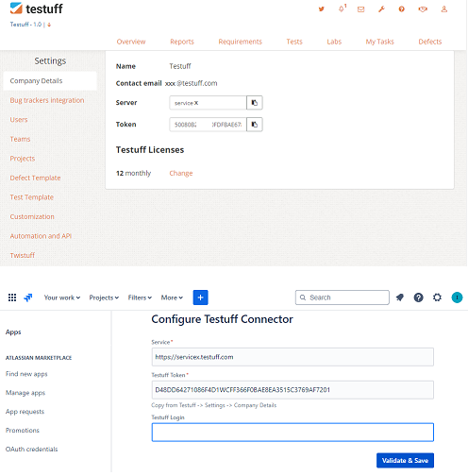Image resolution: width=468 pixels, height=476 pixels.
Task: Expand the Projects dropdown in Jira
Action: 104,297
